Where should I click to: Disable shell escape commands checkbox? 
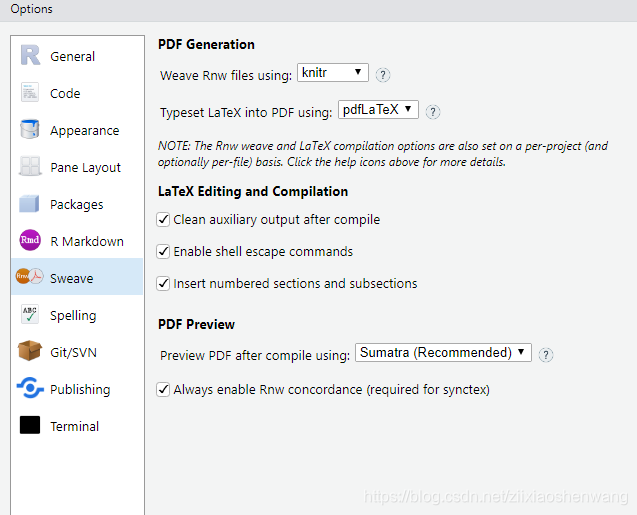[x=164, y=252]
